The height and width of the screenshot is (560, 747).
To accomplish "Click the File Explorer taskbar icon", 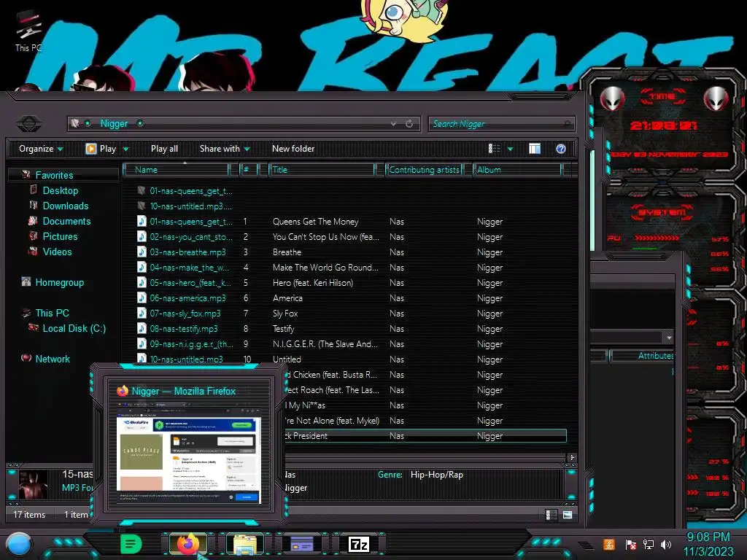I will coord(245,544).
